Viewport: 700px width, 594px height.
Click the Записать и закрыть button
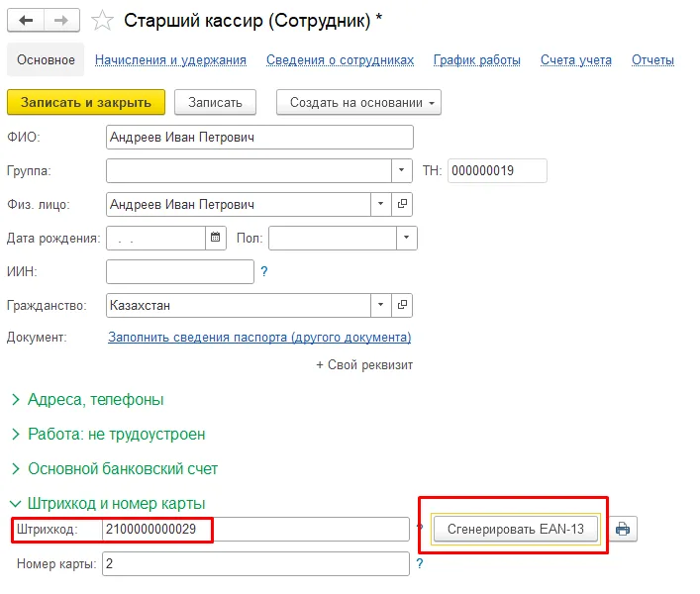(86, 102)
